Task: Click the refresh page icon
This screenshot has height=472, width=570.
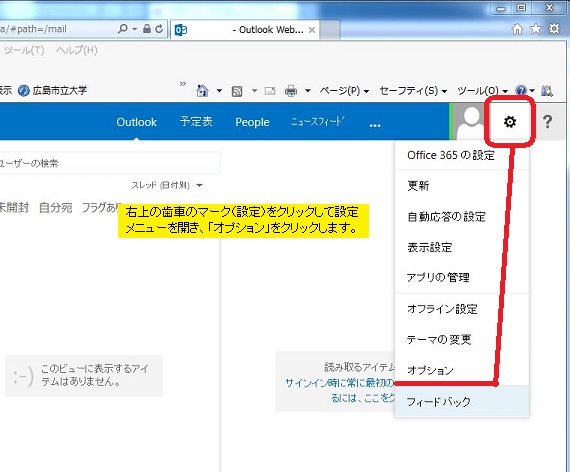Action: tap(159, 29)
